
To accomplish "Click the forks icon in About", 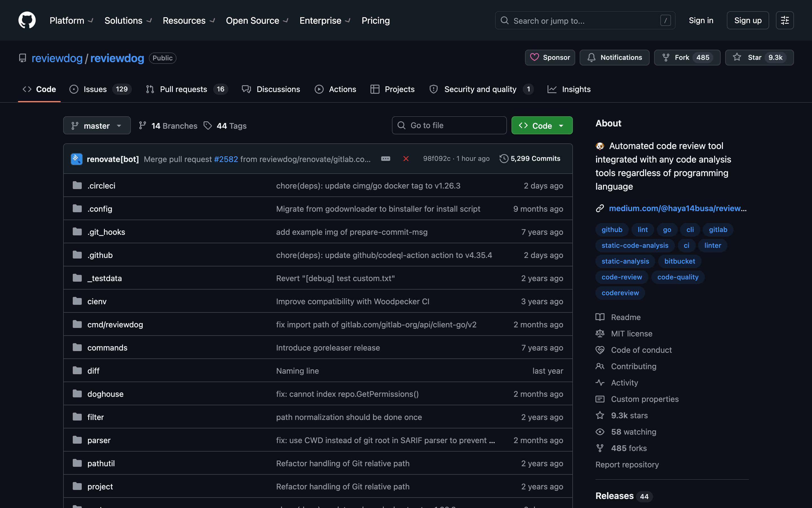I will point(600,448).
